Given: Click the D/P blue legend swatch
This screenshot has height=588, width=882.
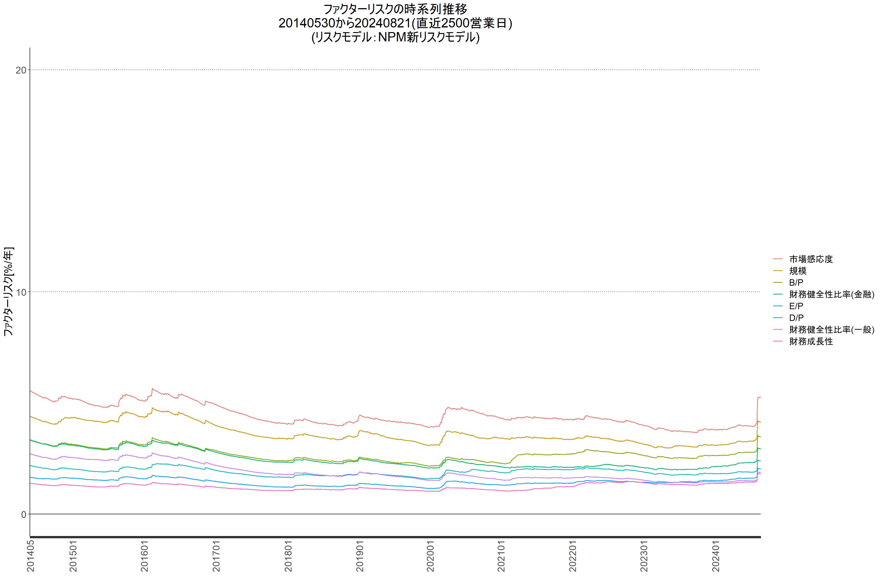Looking at the screenshot, I should tap(778, 318).
